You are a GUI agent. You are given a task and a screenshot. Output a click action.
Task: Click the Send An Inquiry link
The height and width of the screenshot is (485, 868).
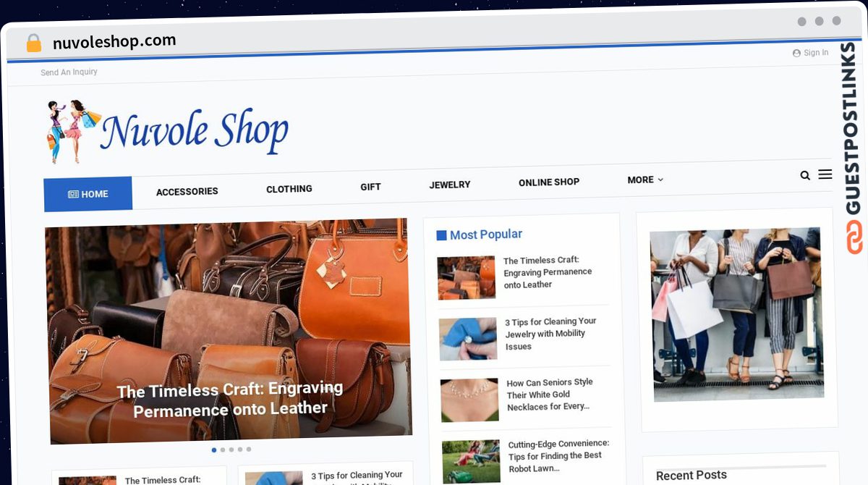69,72
